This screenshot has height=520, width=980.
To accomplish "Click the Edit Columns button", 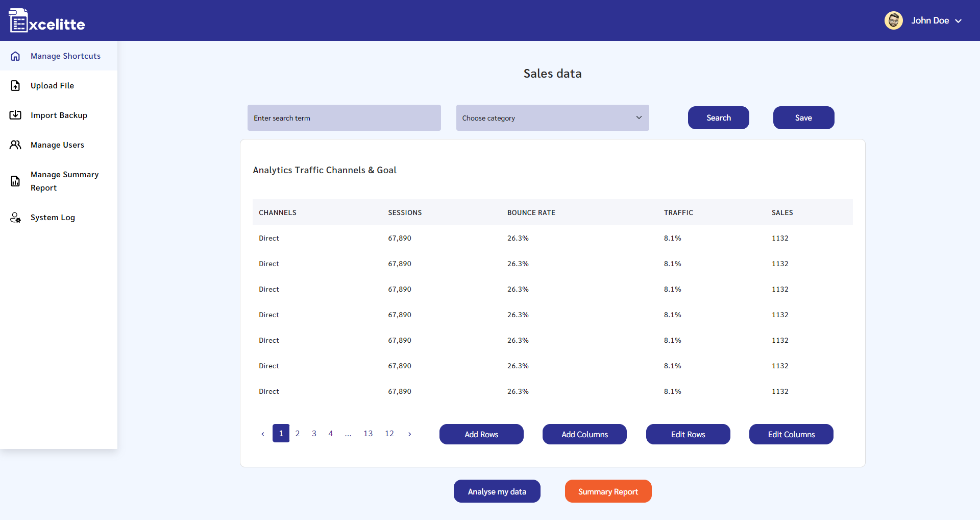I will (791, 434).
